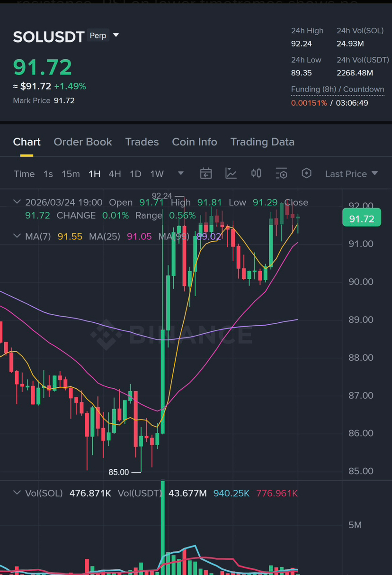The height and width of the screenshot is (575, 392).
Task: Open the line chart indicators icon
Action: 231,173
